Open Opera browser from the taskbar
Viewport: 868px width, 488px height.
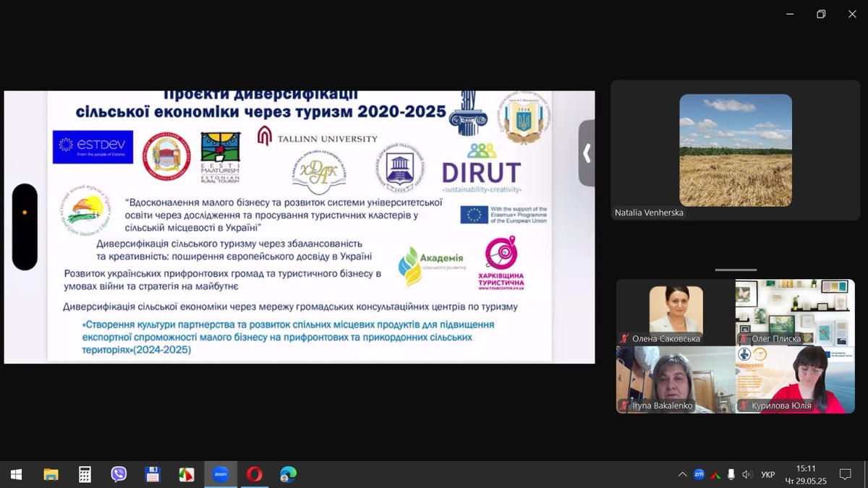(255, 474)
